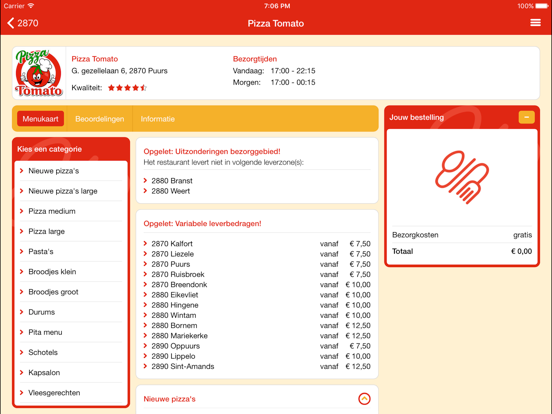Switch to the Beoordelingen tab

(x=100, y=119)
